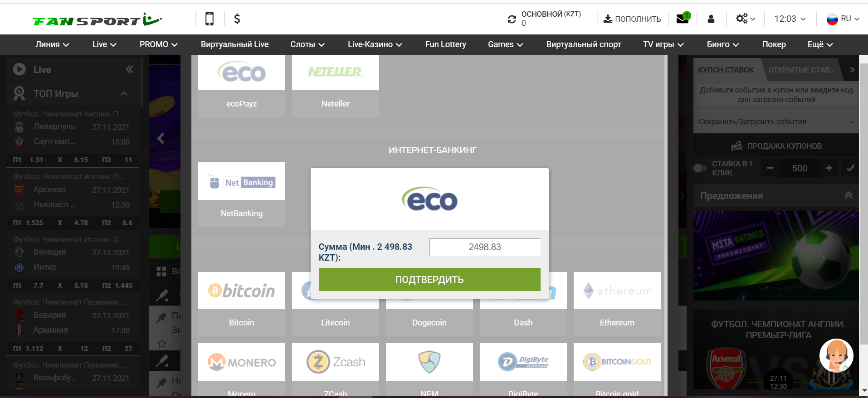
Task: Click the Dash label tile
Action: coord(523,323)
